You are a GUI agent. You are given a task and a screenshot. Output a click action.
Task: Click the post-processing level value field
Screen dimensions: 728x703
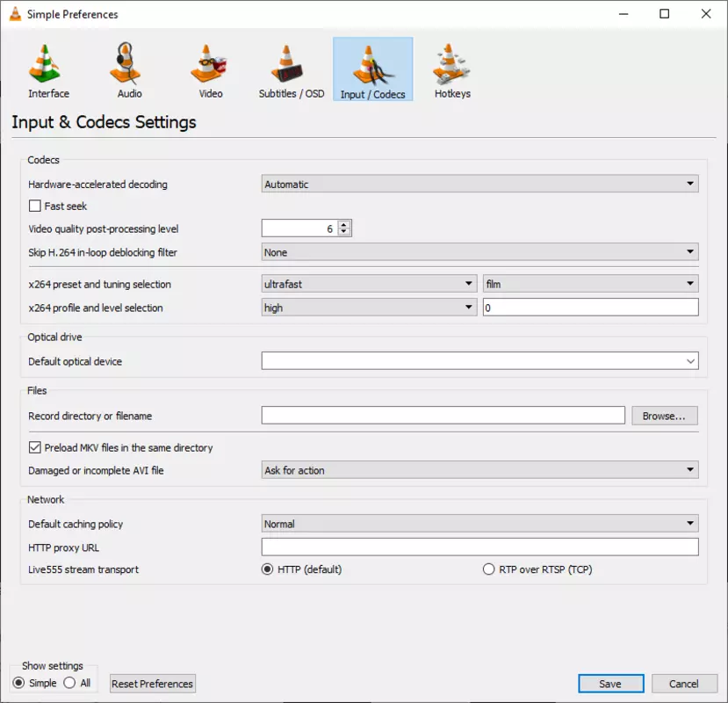click(299, 228)
